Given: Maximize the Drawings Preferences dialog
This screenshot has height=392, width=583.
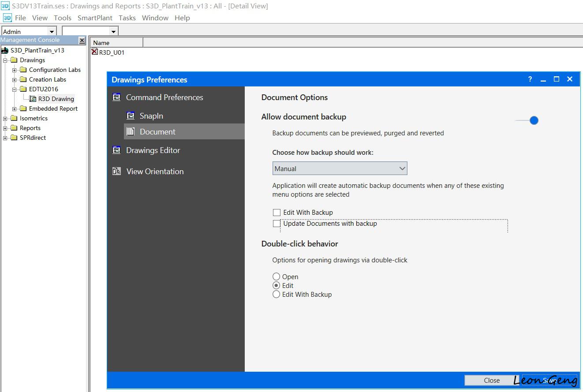Looking at the screenshot, I should click(557, 79).
